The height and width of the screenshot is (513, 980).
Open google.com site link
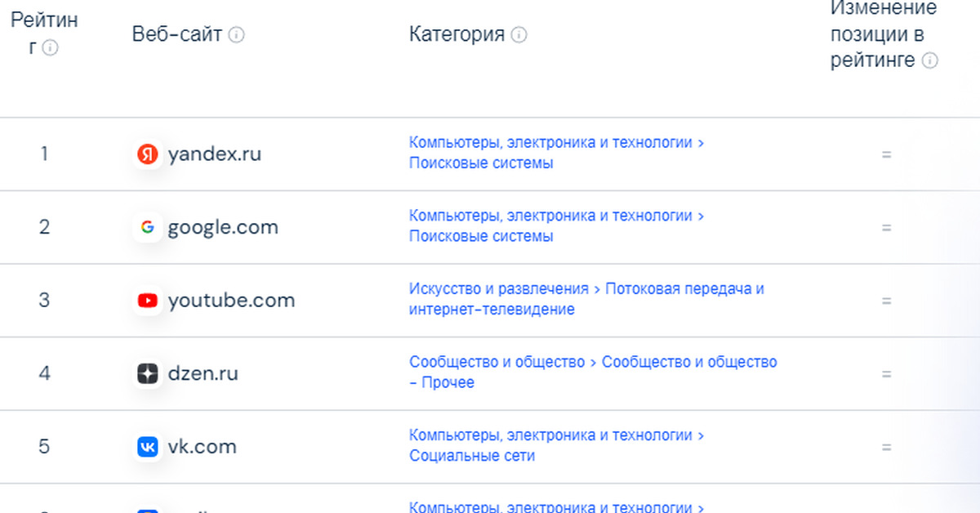223,227
